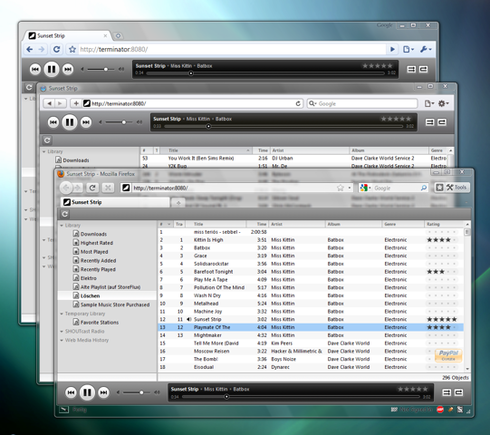The height and width of the screenshot is (435, 490).
Task: Expand Web Media History section in Firefox
Action: click(x=62, y=340)
